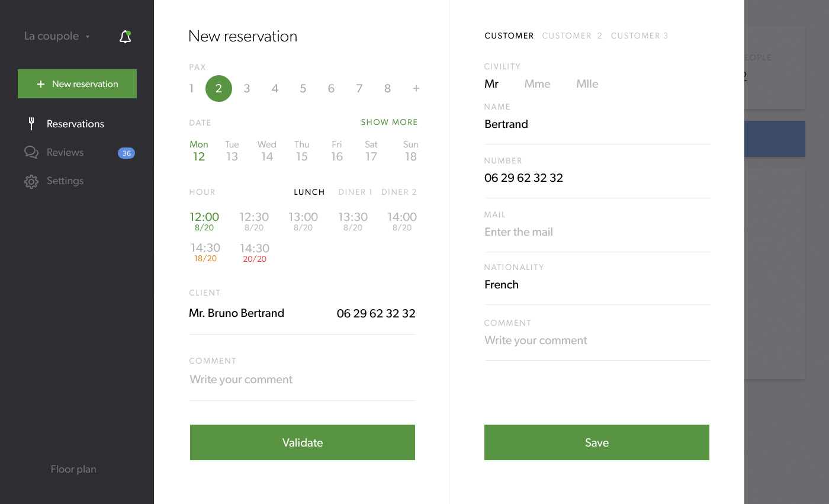Click the plus icon to add more pax

point(416,89)
